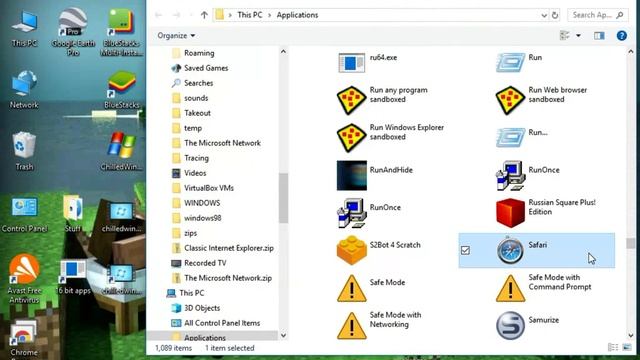The image size is (640, 360).
Task: Click the Search Applications input field
Action: pos(597,15)
